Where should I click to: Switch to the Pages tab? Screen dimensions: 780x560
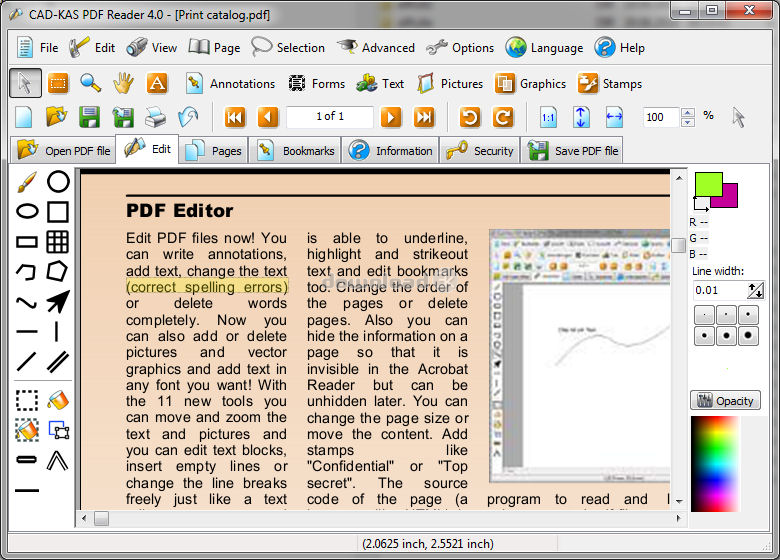[x=213, y=151]
